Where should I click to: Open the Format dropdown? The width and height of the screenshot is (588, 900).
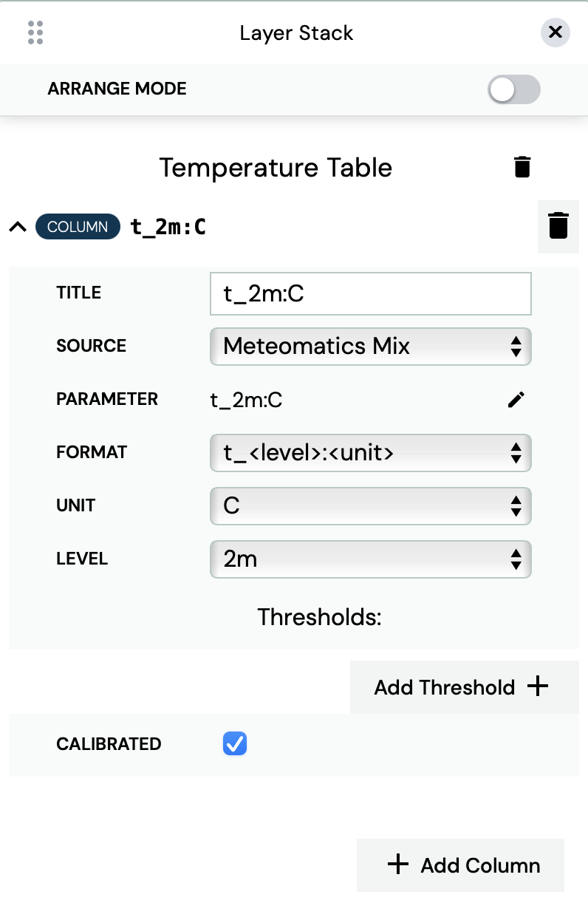[x=371, y=452]
